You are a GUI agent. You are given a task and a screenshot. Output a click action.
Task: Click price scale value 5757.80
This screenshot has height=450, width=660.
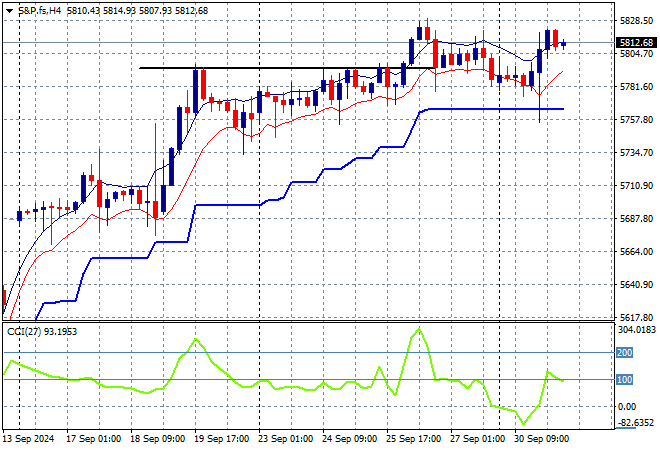click(x=636, y=120)
